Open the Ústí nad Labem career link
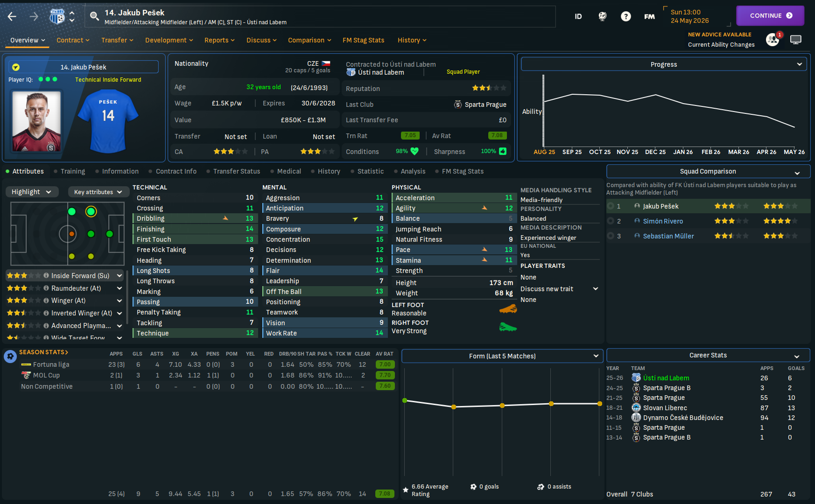 click(x=666, y=378)
